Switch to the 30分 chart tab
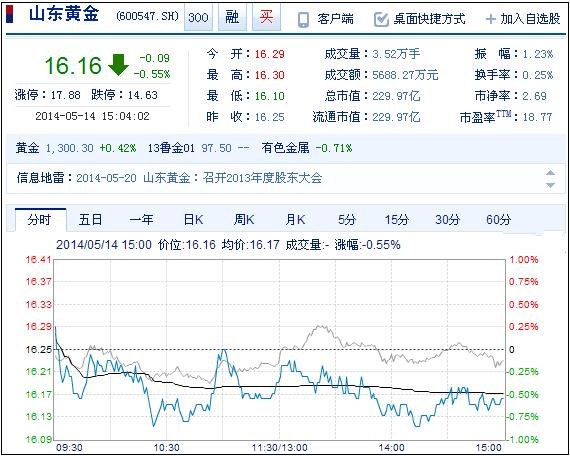The image size is (570, 456). 447,220
